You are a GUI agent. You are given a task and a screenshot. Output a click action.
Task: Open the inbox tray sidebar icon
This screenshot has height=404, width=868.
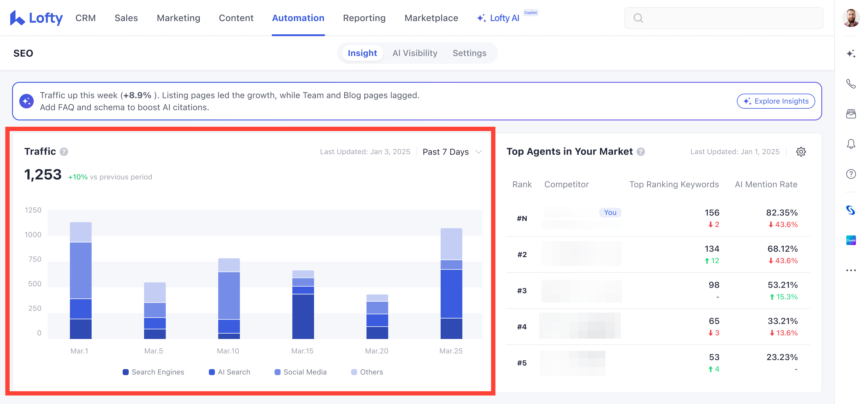tap(851, 114)
